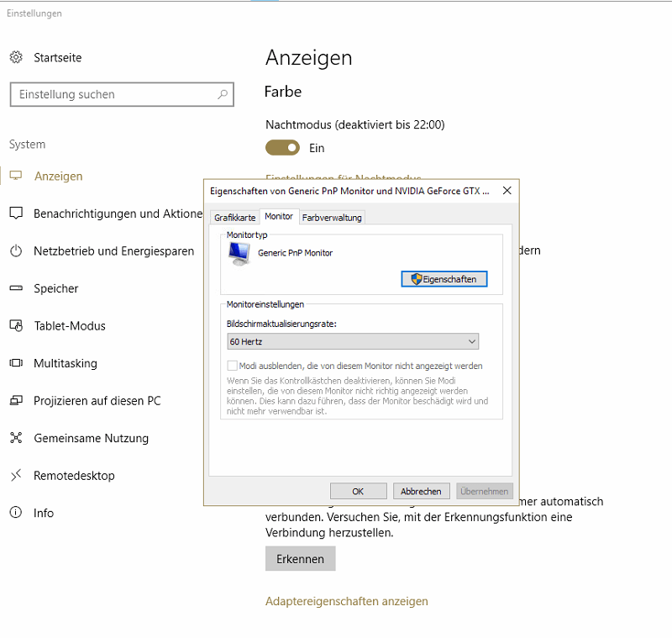Screen dimensions: 672x638
Task: Click the Tablet-Modus icon
Action: [x=16, y=326]
